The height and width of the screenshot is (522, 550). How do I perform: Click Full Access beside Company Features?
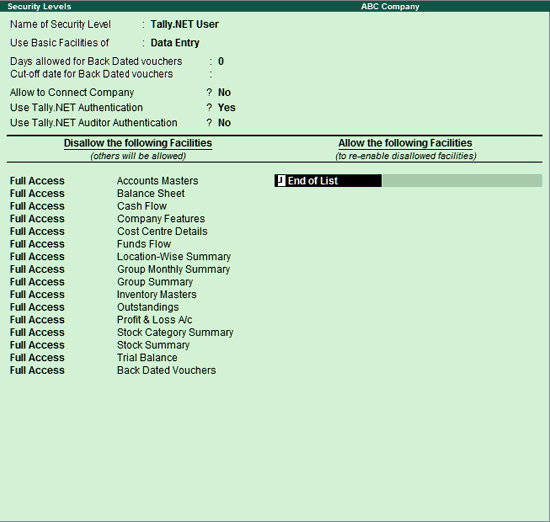[37, 219]
